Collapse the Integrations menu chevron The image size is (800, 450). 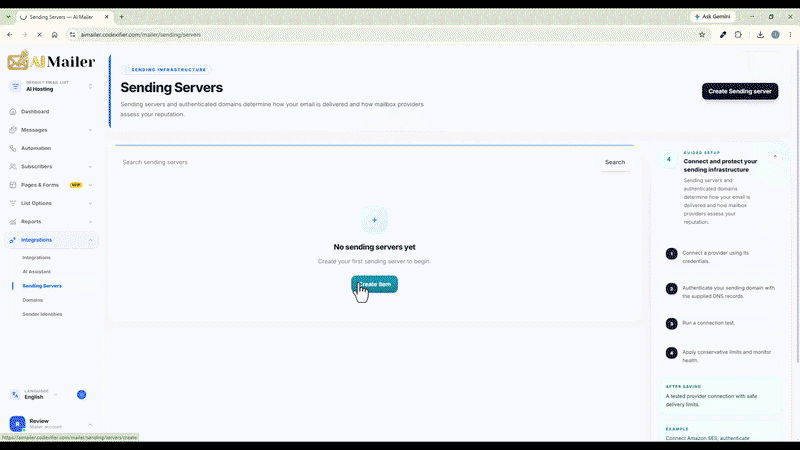90,240
